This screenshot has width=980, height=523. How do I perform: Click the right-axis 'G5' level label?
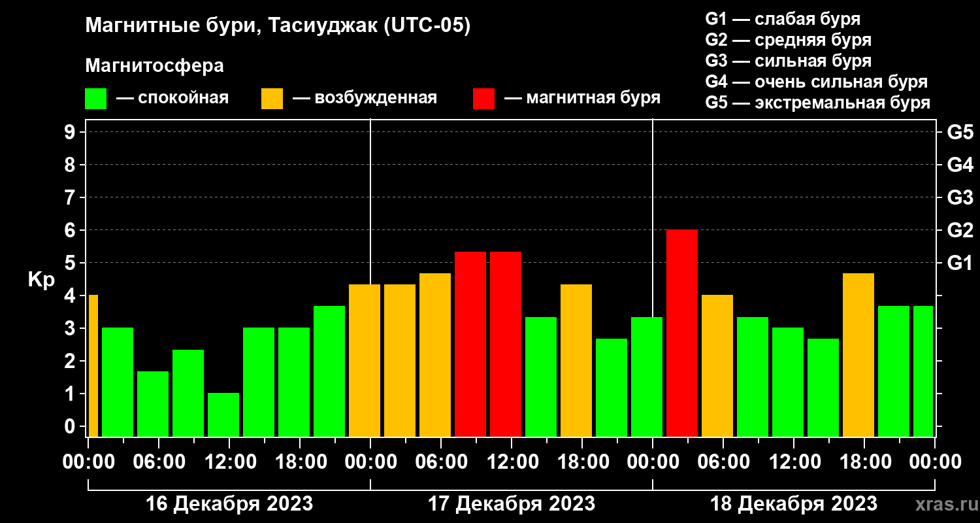(960, 132)
